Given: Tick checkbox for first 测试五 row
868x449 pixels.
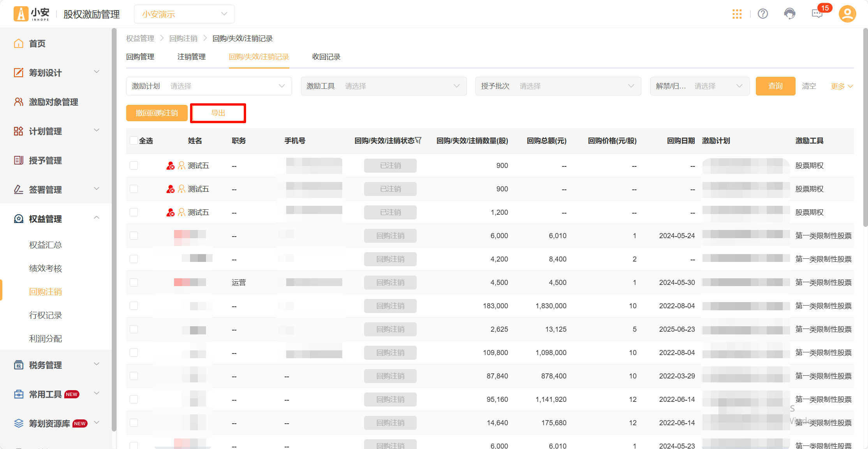Looking at the screenshot, I should pyautogui.click(x=134, y=166).
